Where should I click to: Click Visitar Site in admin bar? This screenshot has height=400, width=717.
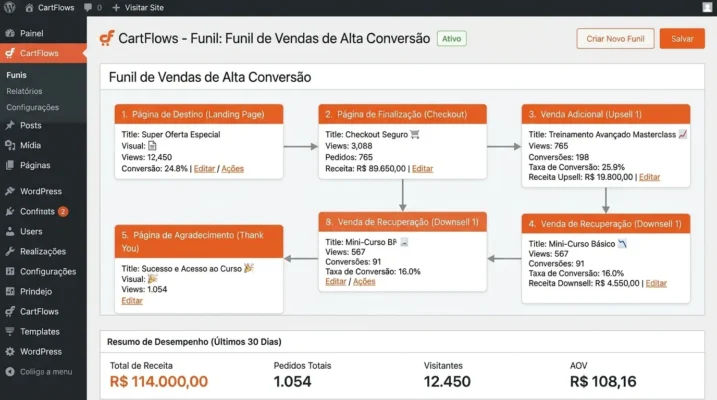[138, 8]
